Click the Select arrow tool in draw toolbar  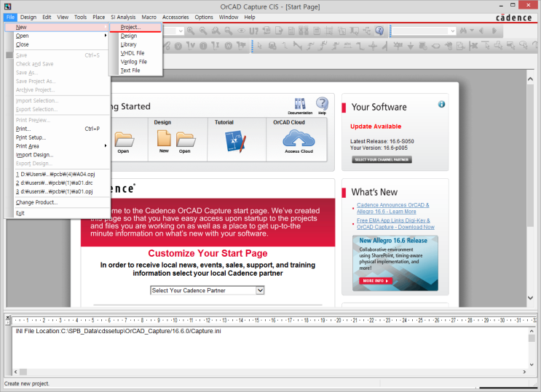[260, 46]
